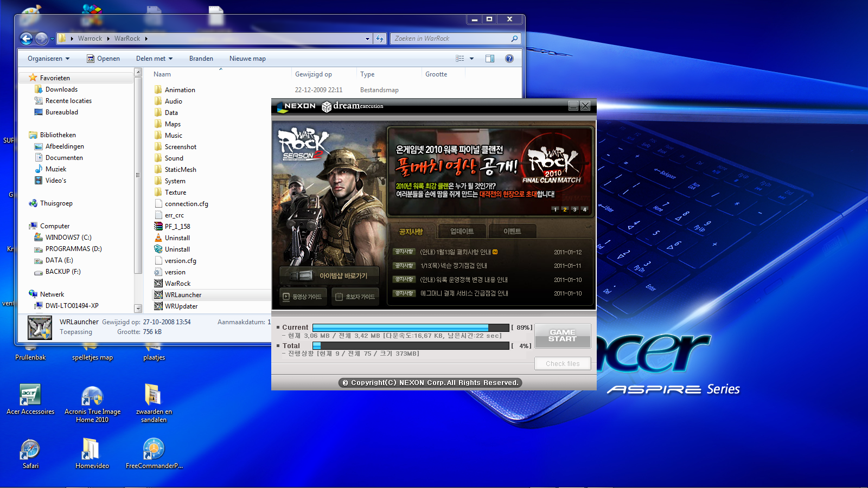Sort files by Gewijzigd op column header
This screenshot has height=488, width=868.
[314, 74]
